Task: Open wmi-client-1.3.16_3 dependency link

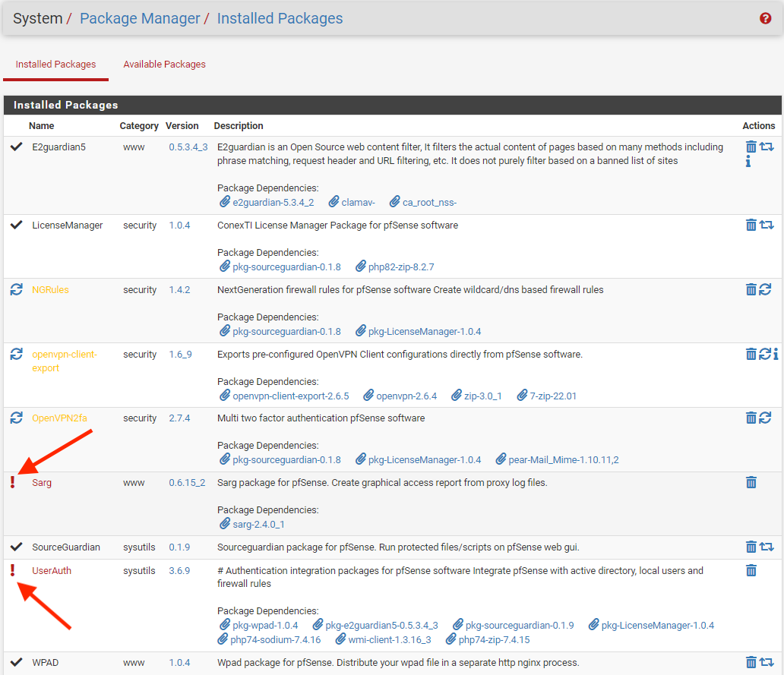Action: point(390,639)
